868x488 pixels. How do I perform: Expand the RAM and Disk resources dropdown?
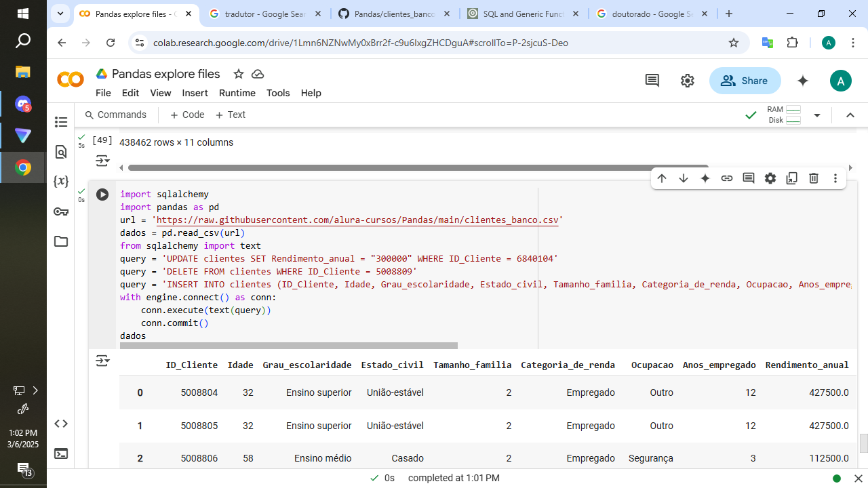[x=817, y=115]
